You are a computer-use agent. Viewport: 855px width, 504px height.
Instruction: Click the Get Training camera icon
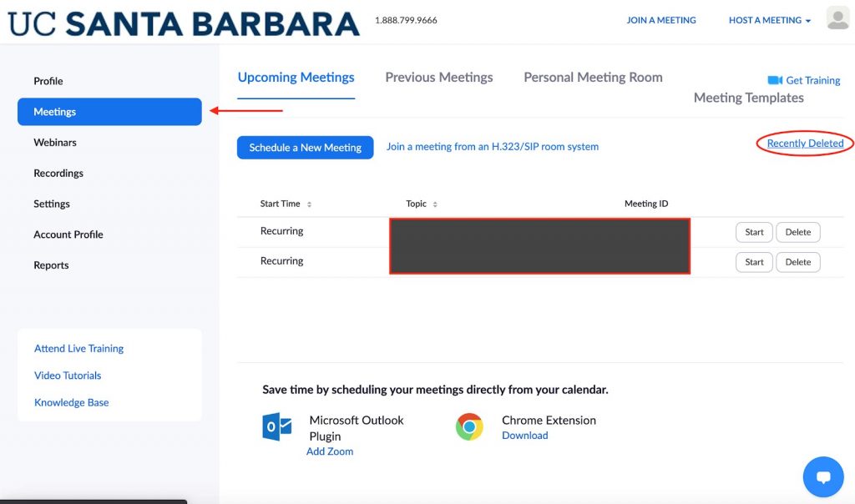[x=775, y=80]
